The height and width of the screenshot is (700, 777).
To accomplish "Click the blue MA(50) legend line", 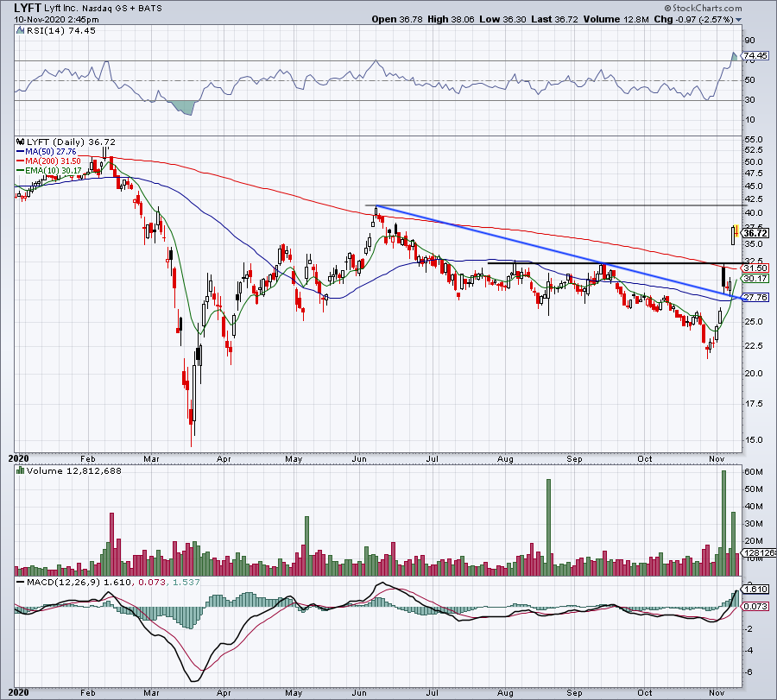I will [x=21, y=152].
